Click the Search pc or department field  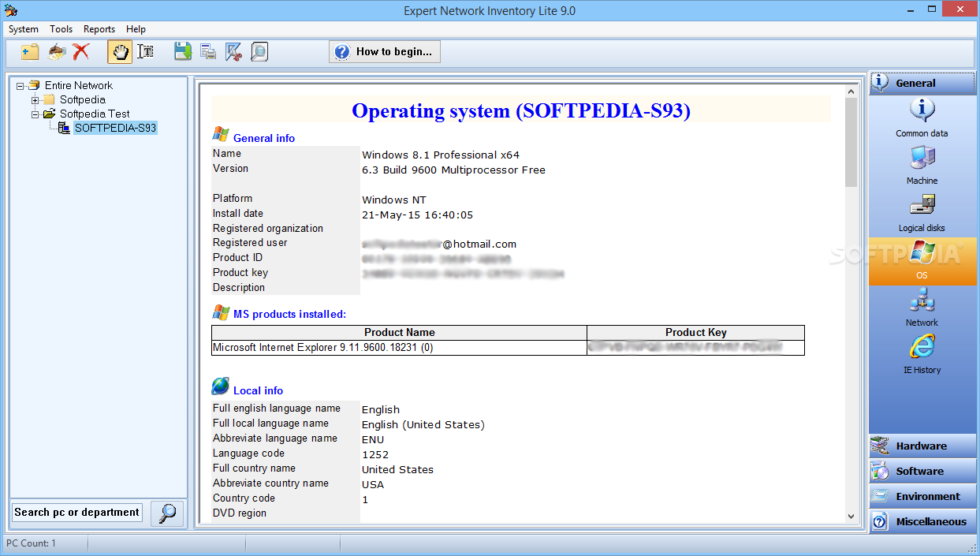tap(76, 513)
